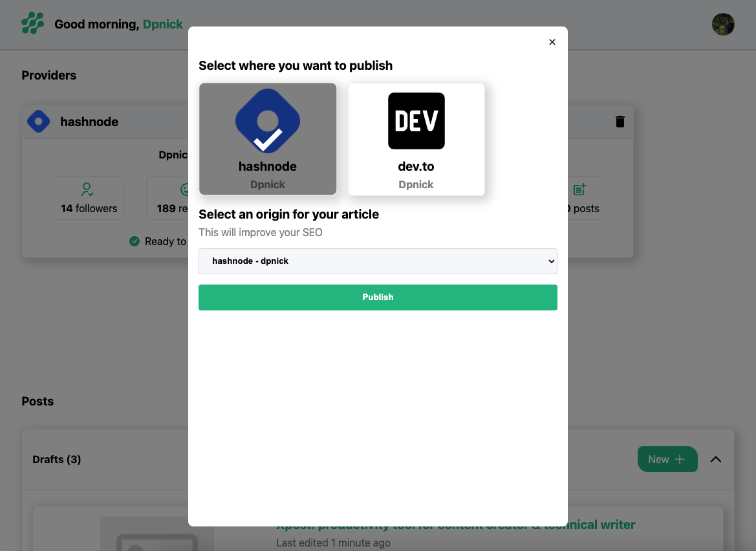
Task: Select dev.to as the publish destination
Action: pyautogui.click(x=416, y=139)
